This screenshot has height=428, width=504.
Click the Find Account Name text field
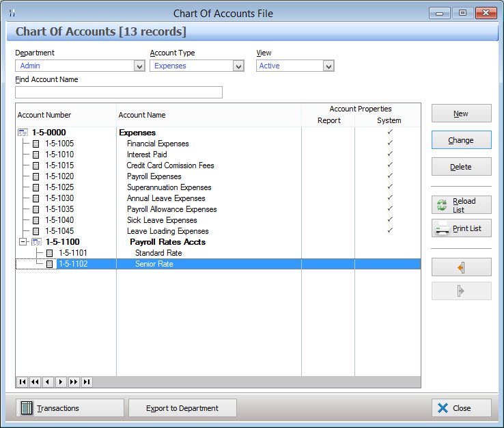[119, 92]
